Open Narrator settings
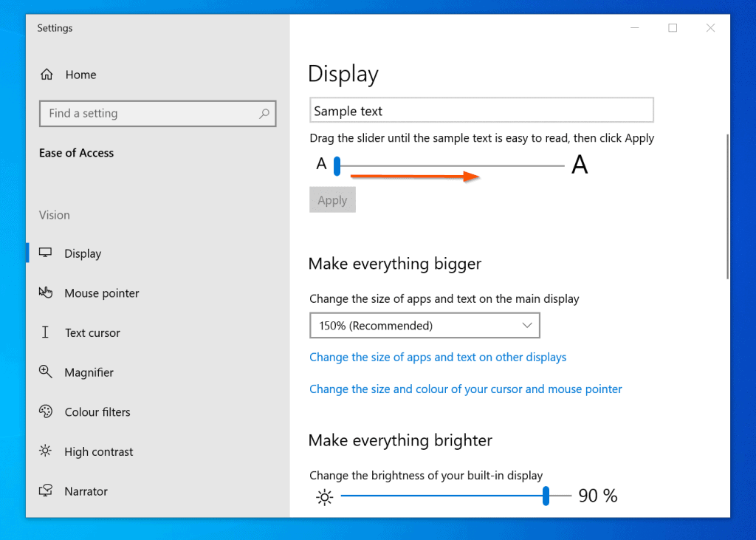This screenshot has width=756, height=540. click(158, 491)
